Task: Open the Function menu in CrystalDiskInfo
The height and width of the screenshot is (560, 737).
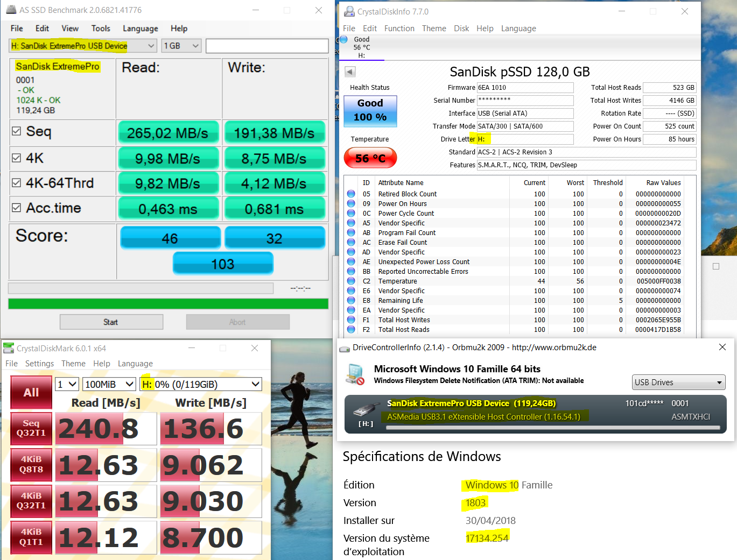Action: point(399,29)
